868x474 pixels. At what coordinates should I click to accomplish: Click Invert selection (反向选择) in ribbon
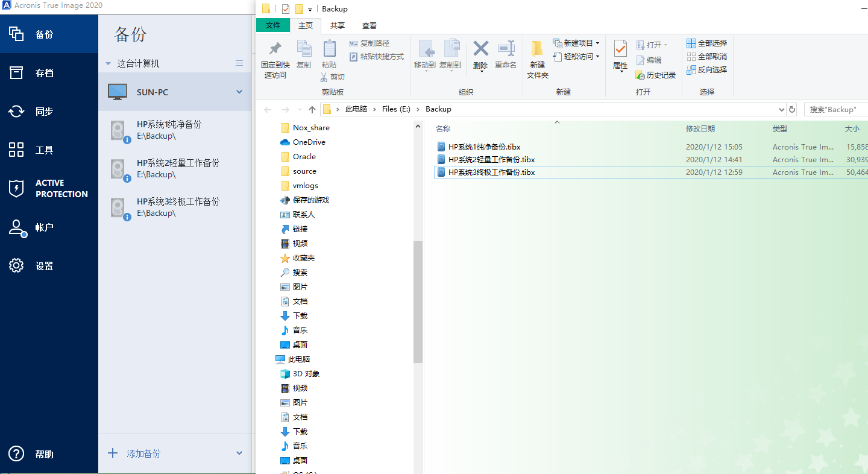707,70
